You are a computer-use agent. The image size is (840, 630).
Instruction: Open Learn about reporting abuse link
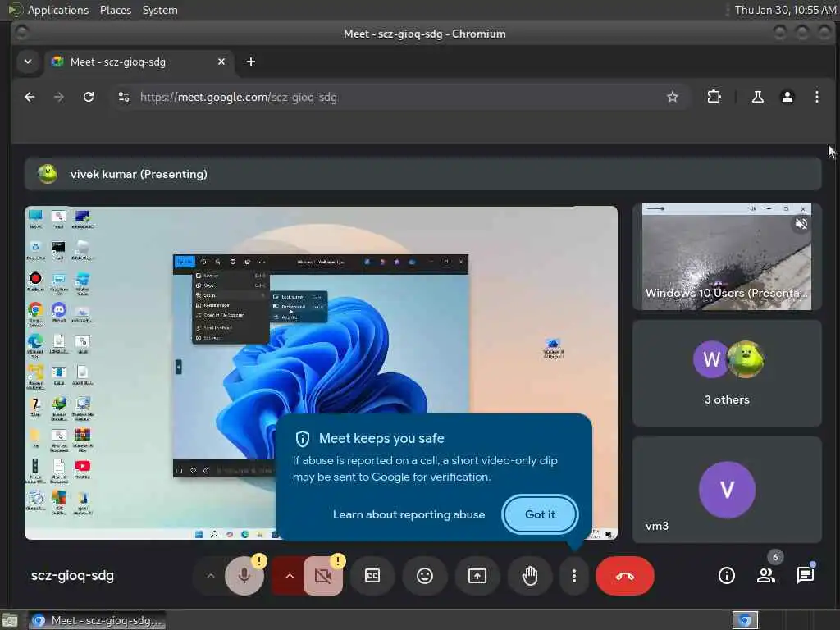[409, 514]
